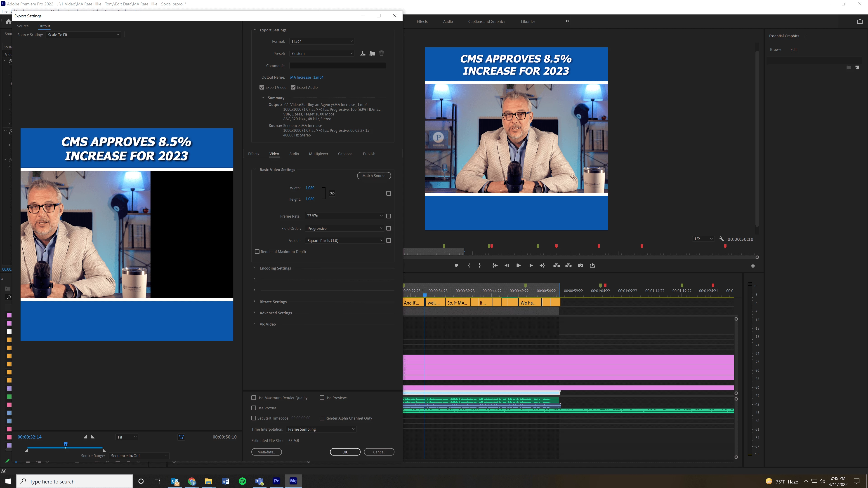The width and height of the screenshot is (868, 488).
Task: Switch to the Audio settings tab
Action: [x=294, y=154]
